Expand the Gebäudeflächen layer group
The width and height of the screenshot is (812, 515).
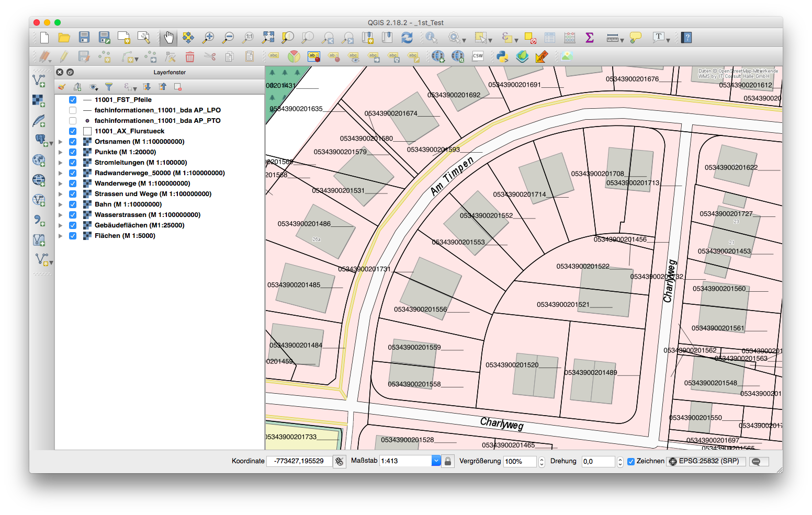click(61, 225)
